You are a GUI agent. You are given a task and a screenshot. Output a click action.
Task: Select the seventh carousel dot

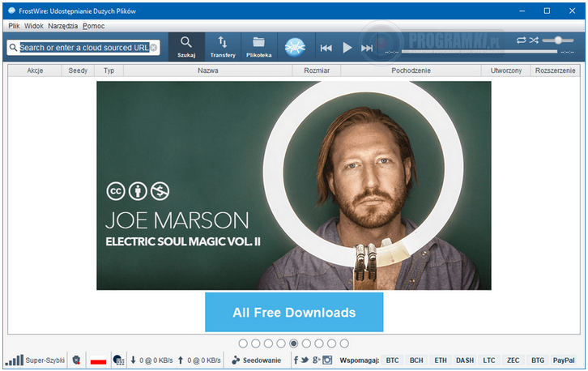319,343
